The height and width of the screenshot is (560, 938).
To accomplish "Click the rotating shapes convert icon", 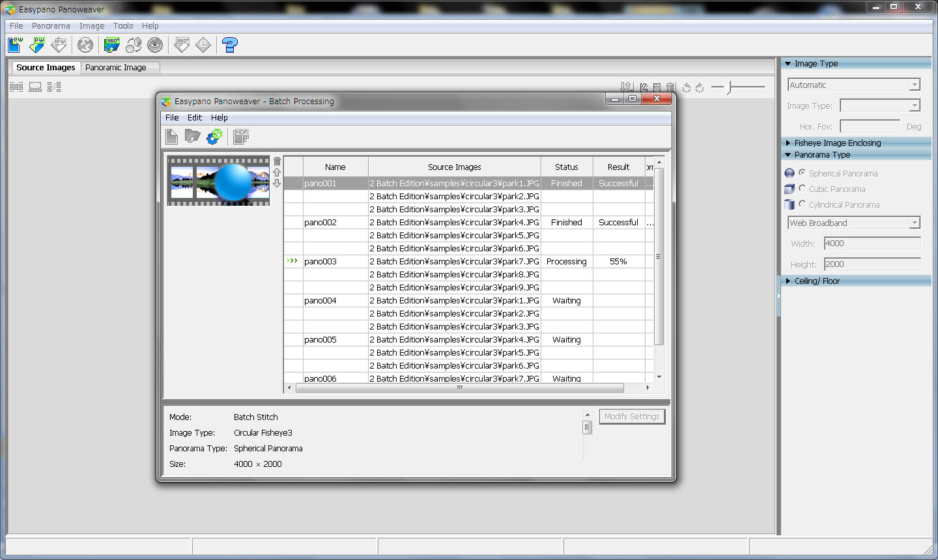I will point(134,45).
